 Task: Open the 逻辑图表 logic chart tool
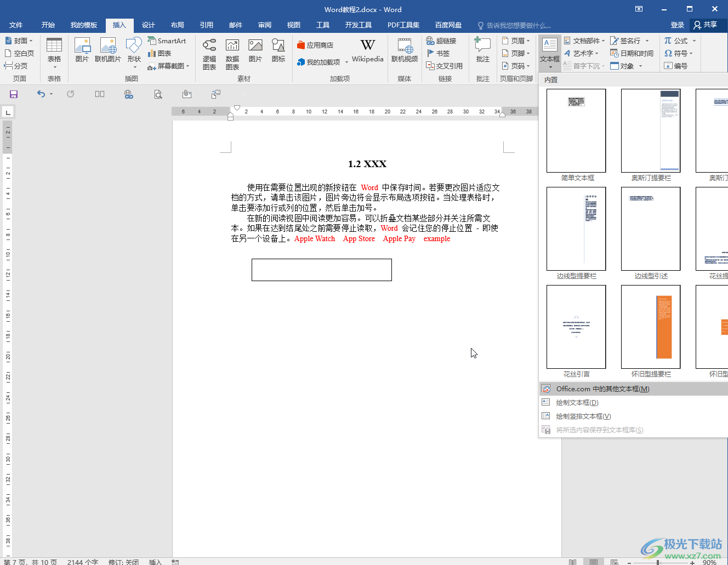pyautogui.click(x=209, y=54)
